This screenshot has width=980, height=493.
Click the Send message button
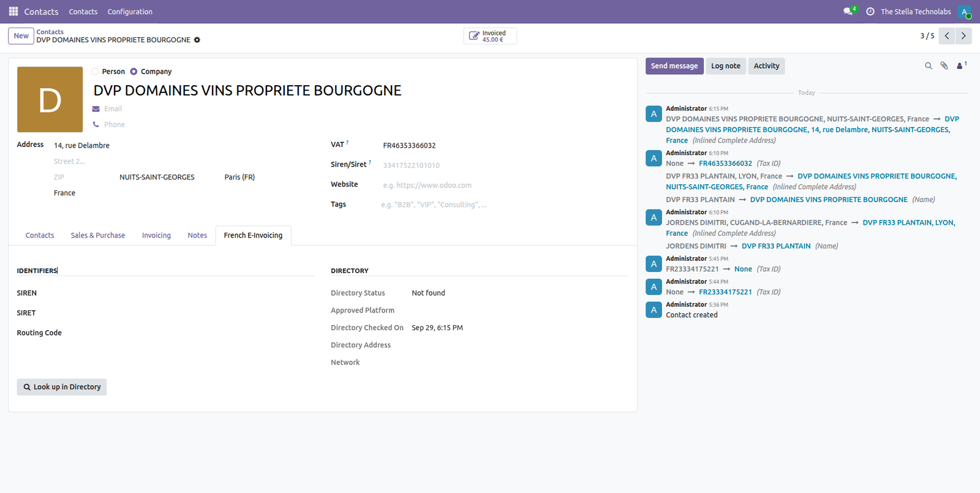click(x=674, y=66)
